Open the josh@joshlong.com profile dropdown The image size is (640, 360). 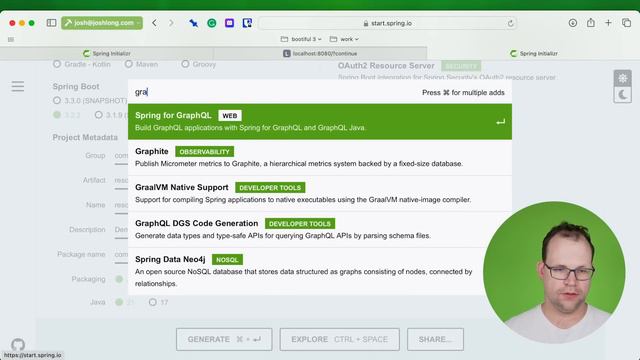pos(102,23)
